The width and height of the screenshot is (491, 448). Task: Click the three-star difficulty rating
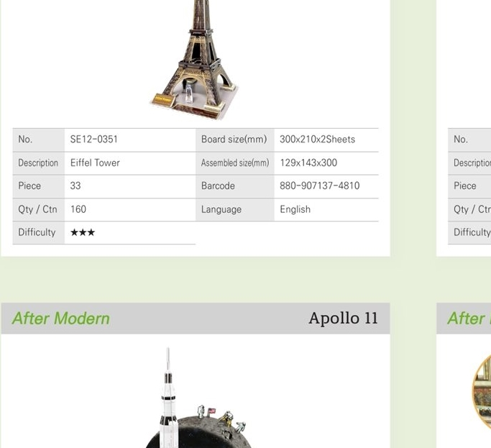(83, 232)
